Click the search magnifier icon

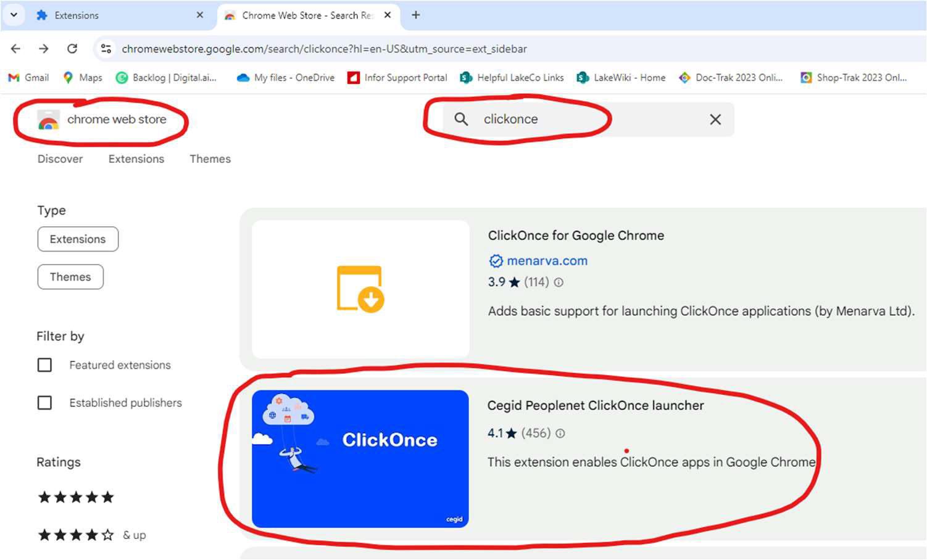tap(461, 119)
